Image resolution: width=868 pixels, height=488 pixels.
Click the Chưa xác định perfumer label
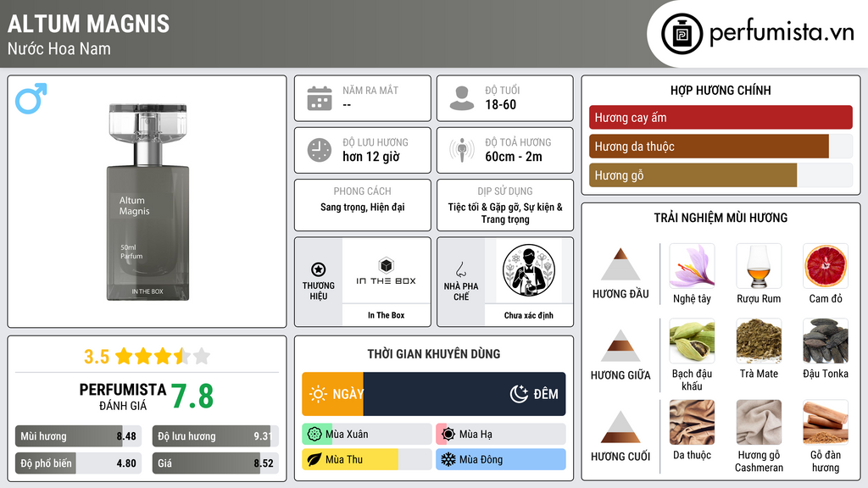(529, 315)
